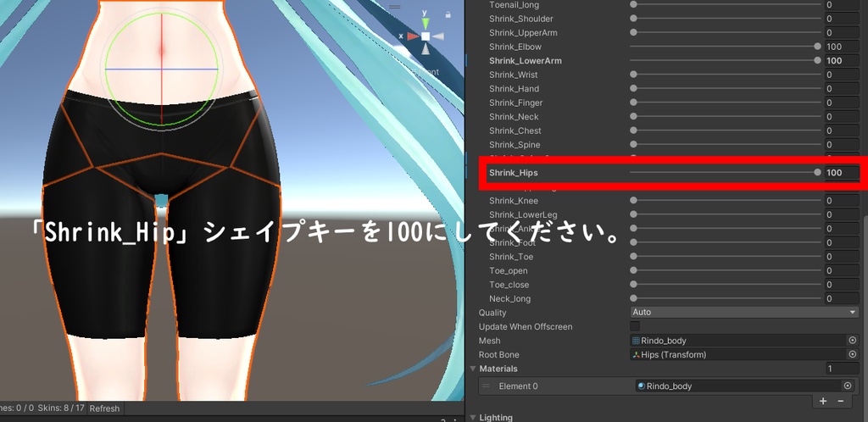Toggle the scene gizmo lock icon
Screen dimensions: 868x422
click(448, 14)
